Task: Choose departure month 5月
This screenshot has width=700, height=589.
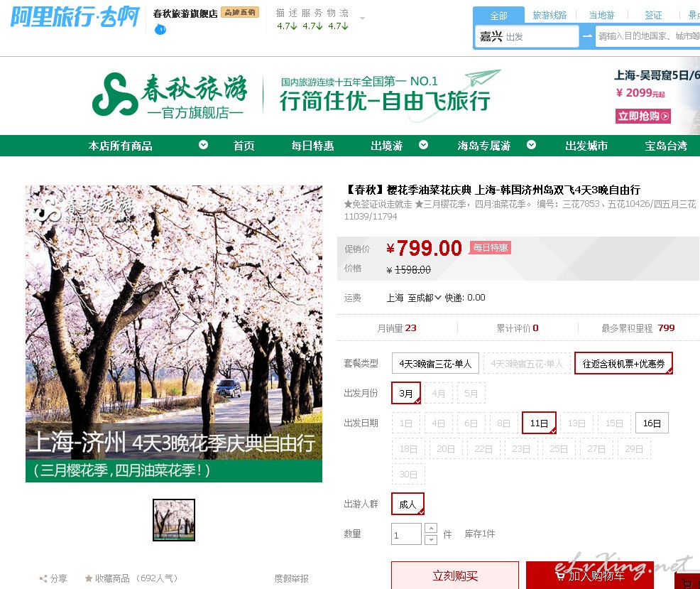Action: pyautogui.click(x=471, y=394)
